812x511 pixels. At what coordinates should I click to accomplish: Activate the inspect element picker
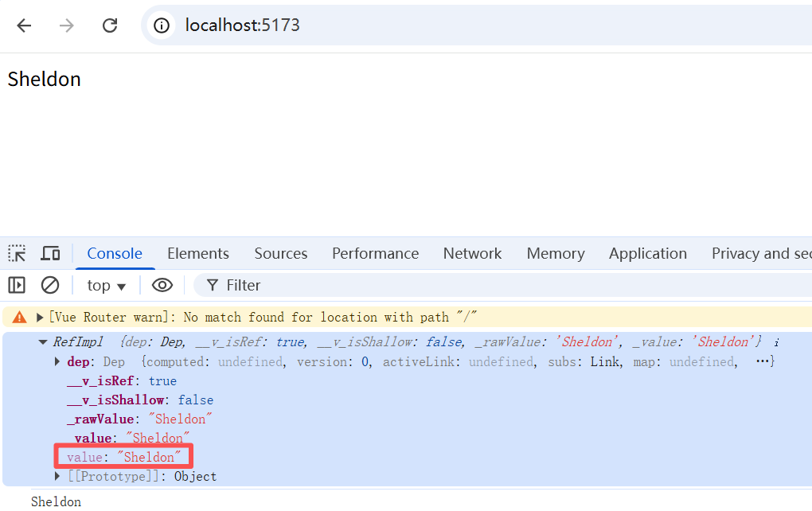[x=17, y=254]
